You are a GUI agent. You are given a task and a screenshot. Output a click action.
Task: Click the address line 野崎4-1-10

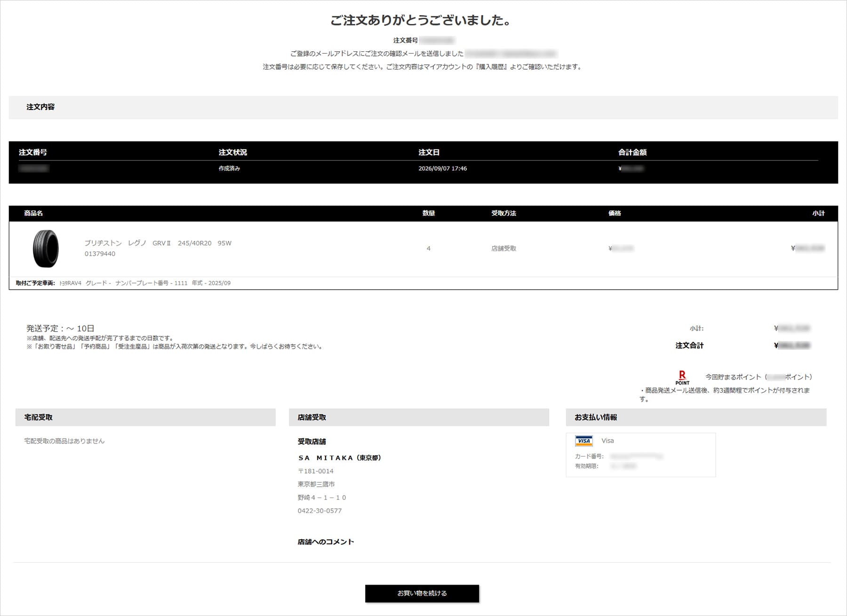click(x=322, y=498)
